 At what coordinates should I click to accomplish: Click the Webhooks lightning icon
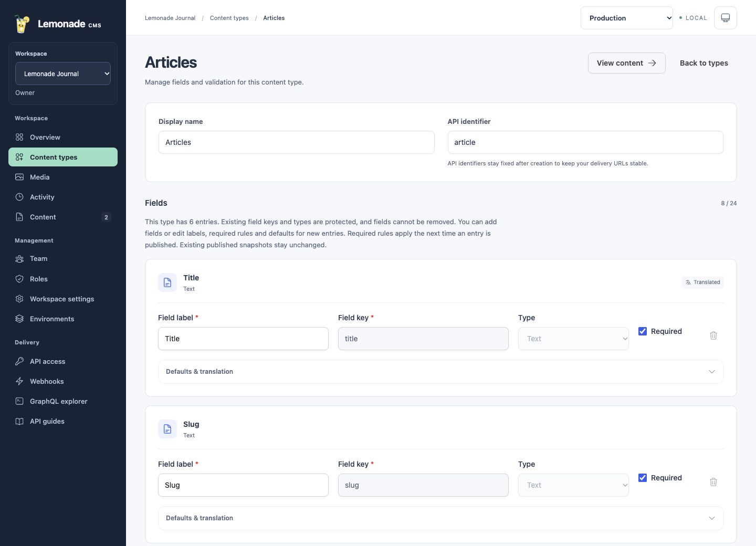click(19, 381)
